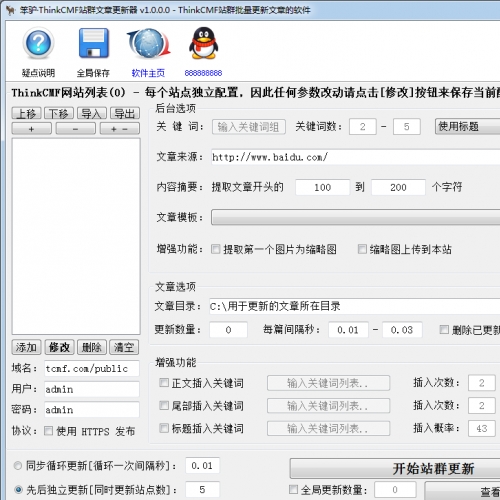Click the 导入 import button
The image size is (500, 500).
(92, 114)
